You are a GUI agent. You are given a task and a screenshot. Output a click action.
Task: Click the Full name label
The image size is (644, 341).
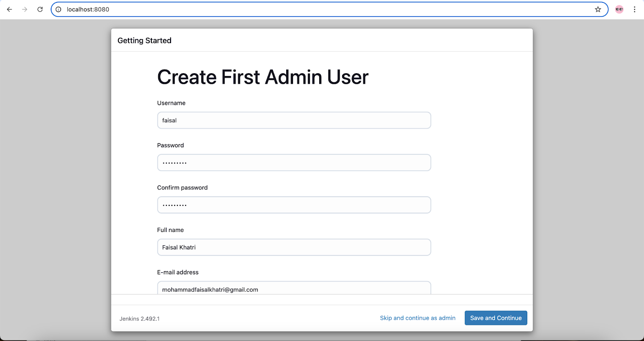pyautogui.click(x=171, y=230)
